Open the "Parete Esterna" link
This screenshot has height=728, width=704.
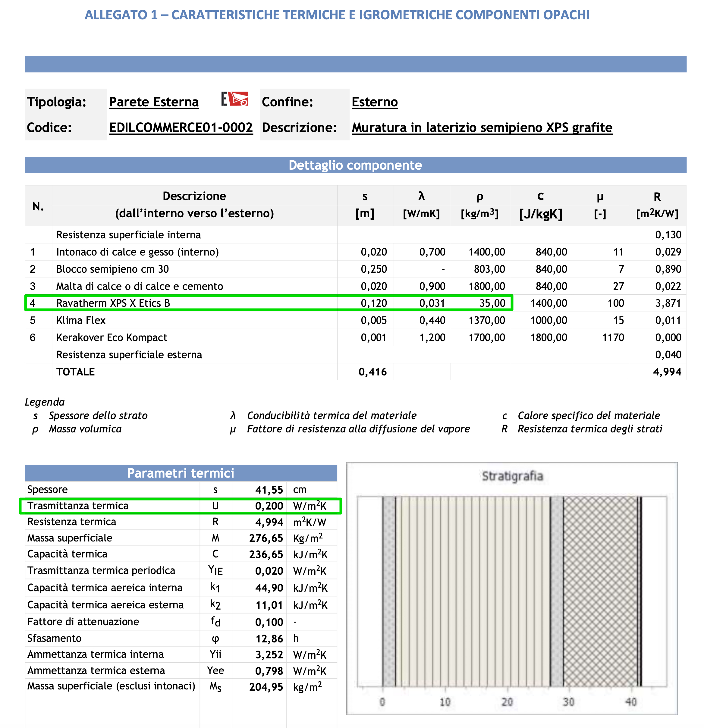154,102
